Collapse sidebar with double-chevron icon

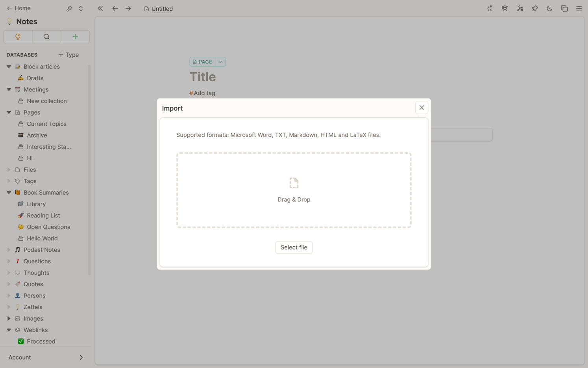tap(100, 8)
